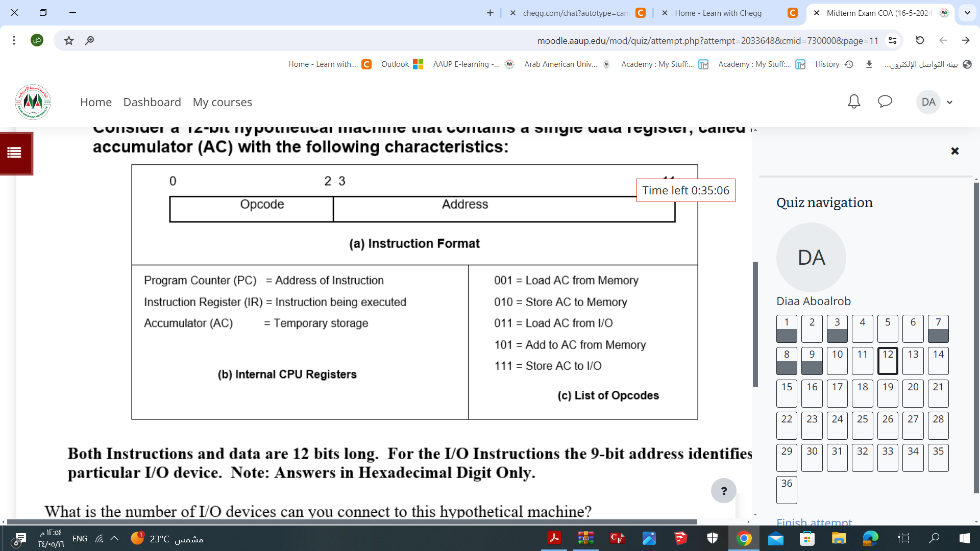This screenshot has height=551, width=980.
Task: Expand the DA user menu dropdown
Action: click(949, 102)
